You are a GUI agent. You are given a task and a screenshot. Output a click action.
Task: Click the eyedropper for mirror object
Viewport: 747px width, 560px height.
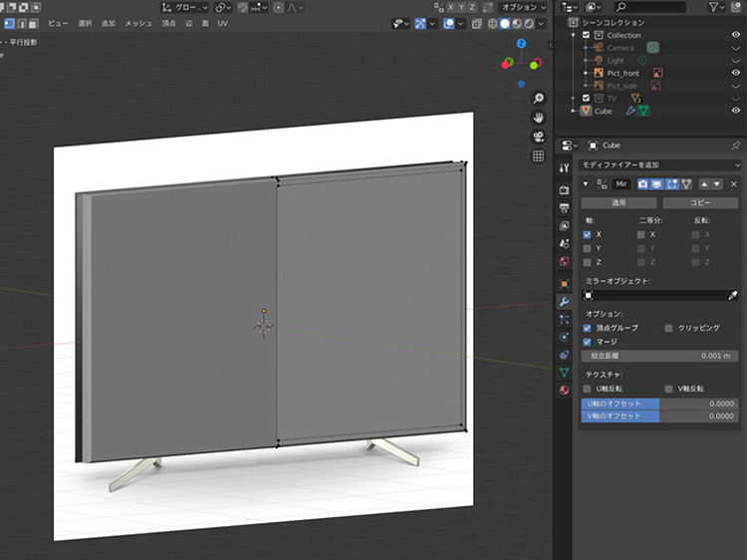coord(734,296)
